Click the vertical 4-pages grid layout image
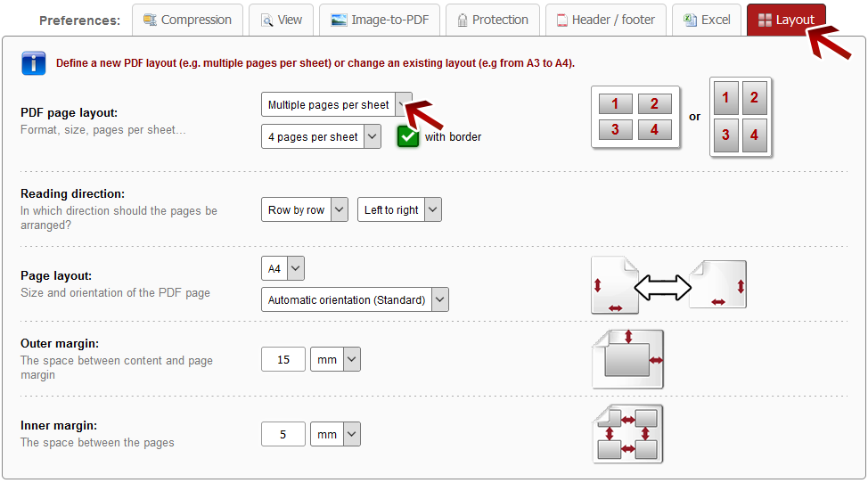 coord(740,117)
